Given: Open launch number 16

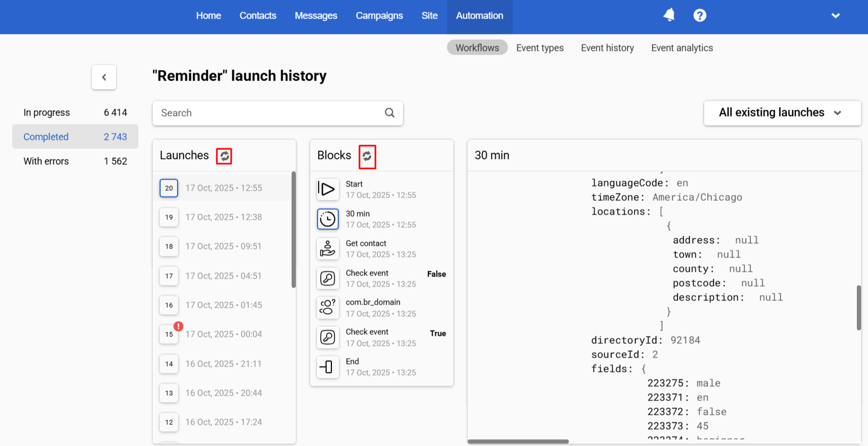Looking at the screenshot, I should point(169,305).
